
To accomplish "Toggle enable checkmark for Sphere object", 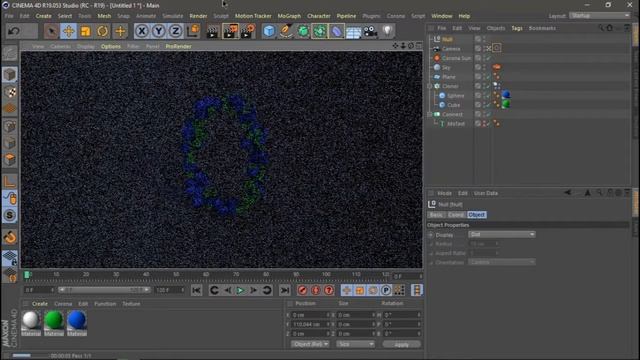I will pyautogui.click(x=488, y=96).
